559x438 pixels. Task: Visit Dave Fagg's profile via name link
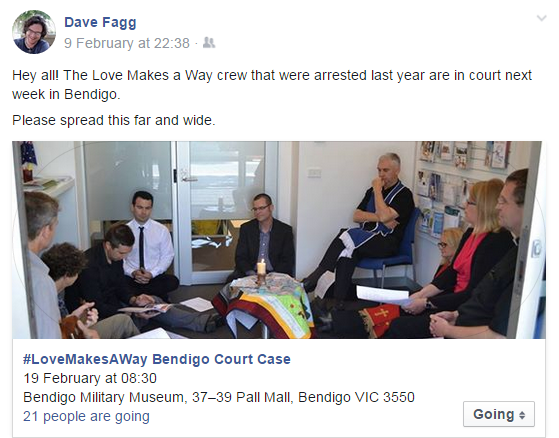pos(100,22)
